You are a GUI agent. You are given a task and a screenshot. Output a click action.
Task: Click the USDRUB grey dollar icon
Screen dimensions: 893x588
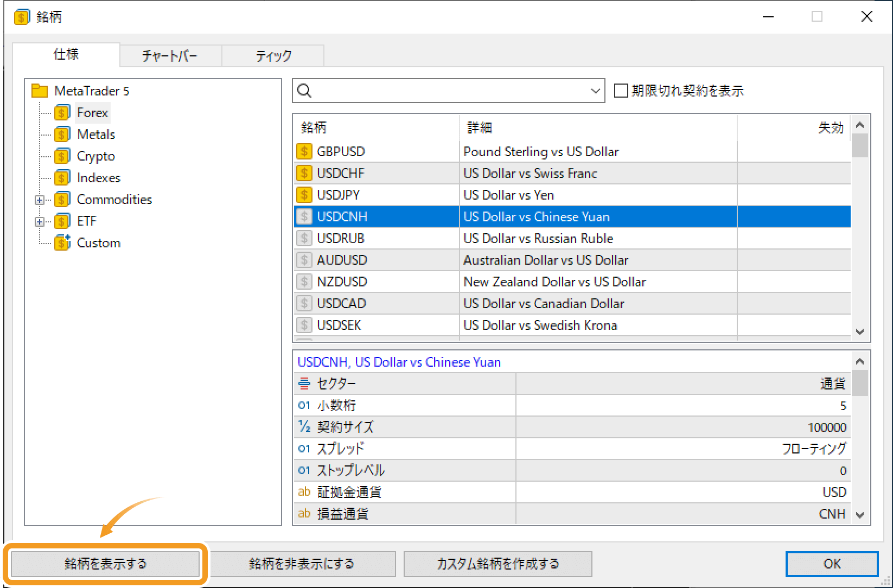pos(304,238)
